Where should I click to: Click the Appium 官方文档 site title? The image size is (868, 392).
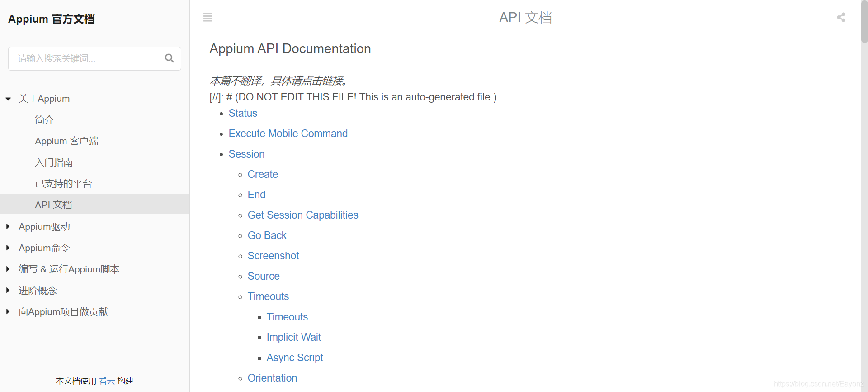tap(52, 19)
